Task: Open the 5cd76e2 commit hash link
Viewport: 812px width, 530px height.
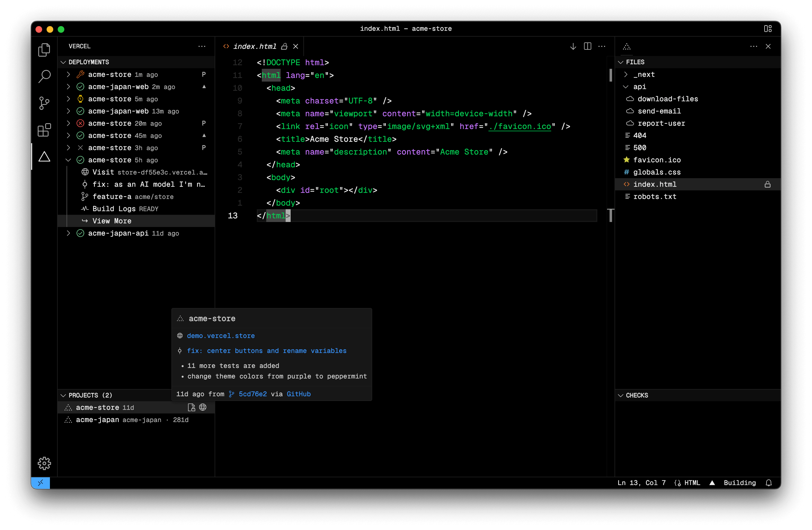Action: tap(253, 394)
